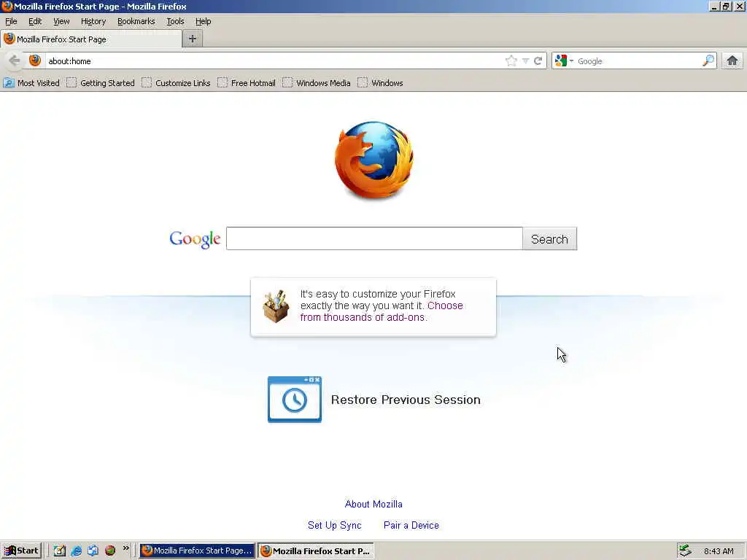Open the Customize Links bookmark
The width and height of the screenshot is (747, 560).
[x=177, y=83]
